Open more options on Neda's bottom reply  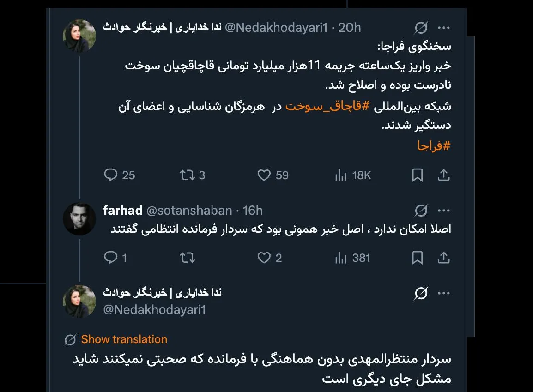[x=444, y=293]
